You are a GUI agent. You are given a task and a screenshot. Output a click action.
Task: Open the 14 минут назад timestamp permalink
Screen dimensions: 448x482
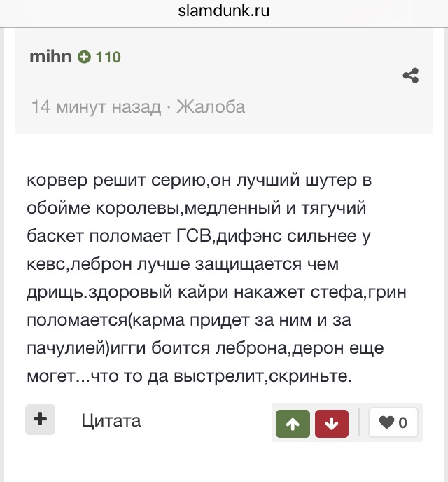pos(96,107)
